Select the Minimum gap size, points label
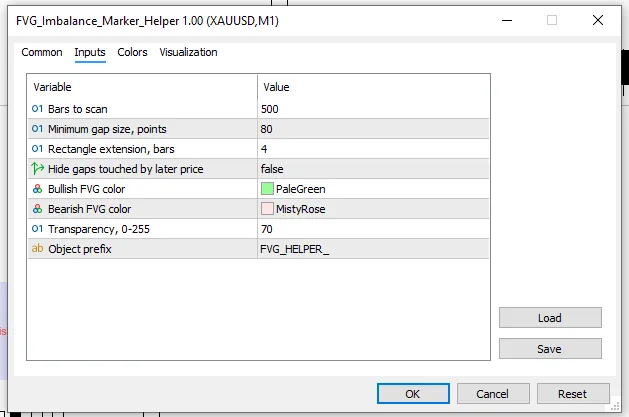The width and height of the screenshot is (629, 417). pos(107,129)
